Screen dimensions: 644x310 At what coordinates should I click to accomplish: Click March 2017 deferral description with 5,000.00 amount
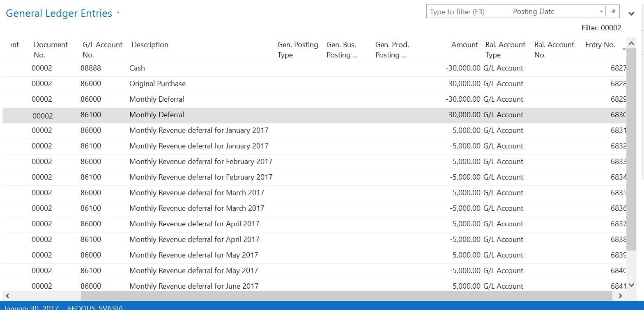tap(197, 193)
